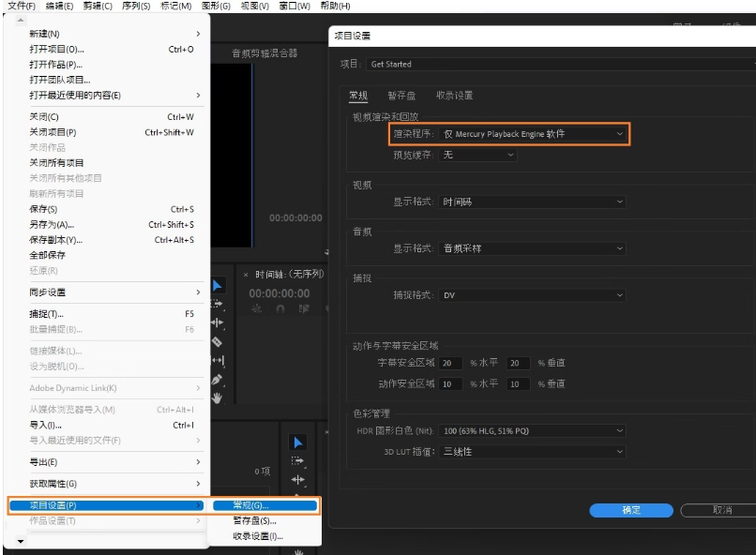The height and width of the screenshot is (555, 756).
Task: Choose 打开团队项目... menu entry
Action: pos(115,80)
